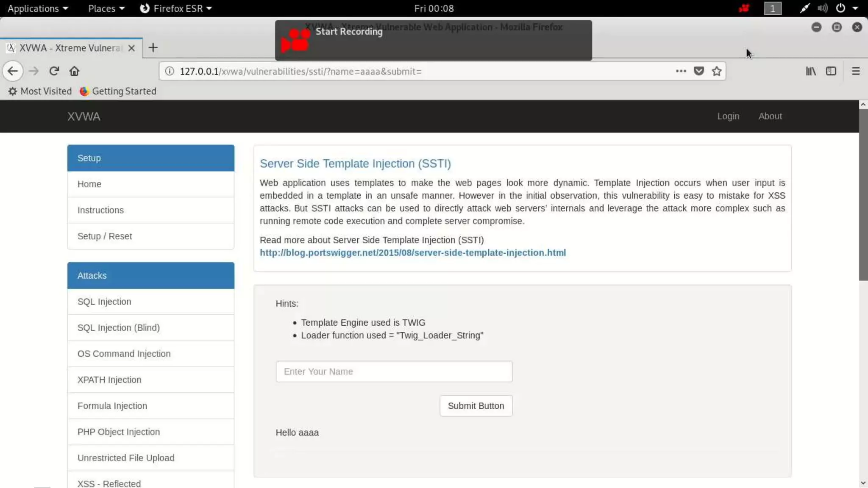View site information icon in address bar
The width and height of the screenshot is (868, 488).
coord(170,71)
